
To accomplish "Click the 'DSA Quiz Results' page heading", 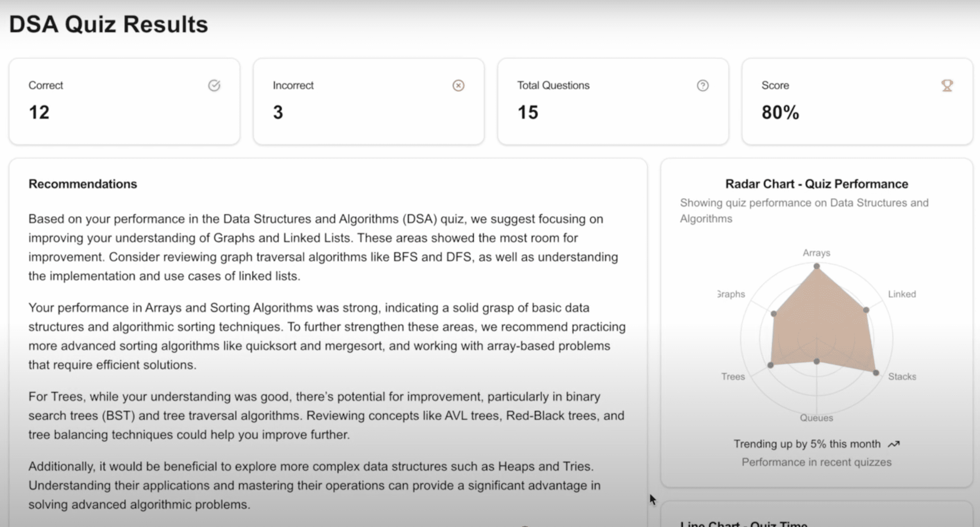I will tap(109, 24).
